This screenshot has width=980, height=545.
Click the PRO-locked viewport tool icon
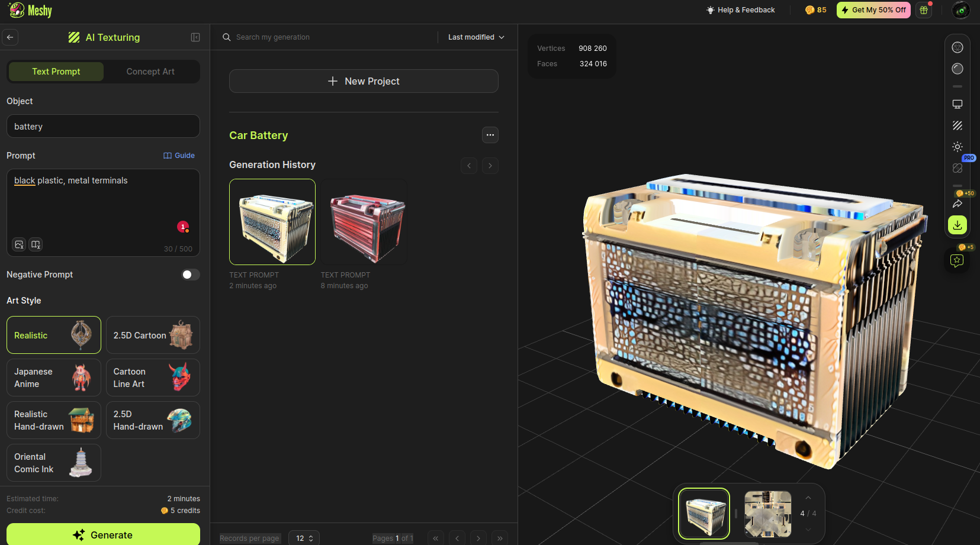pyautogui.click(x=957, y=168)
